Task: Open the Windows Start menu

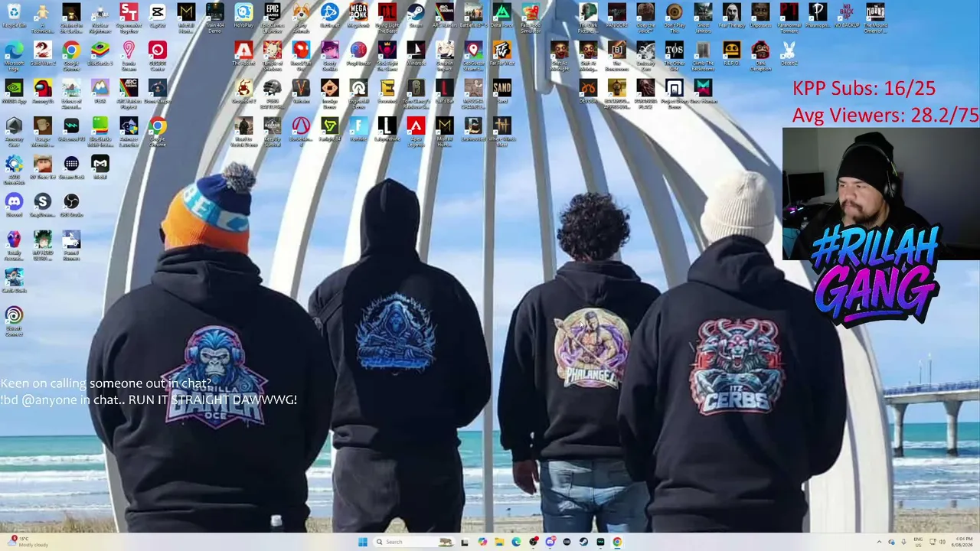Action: tap(362, 542)
